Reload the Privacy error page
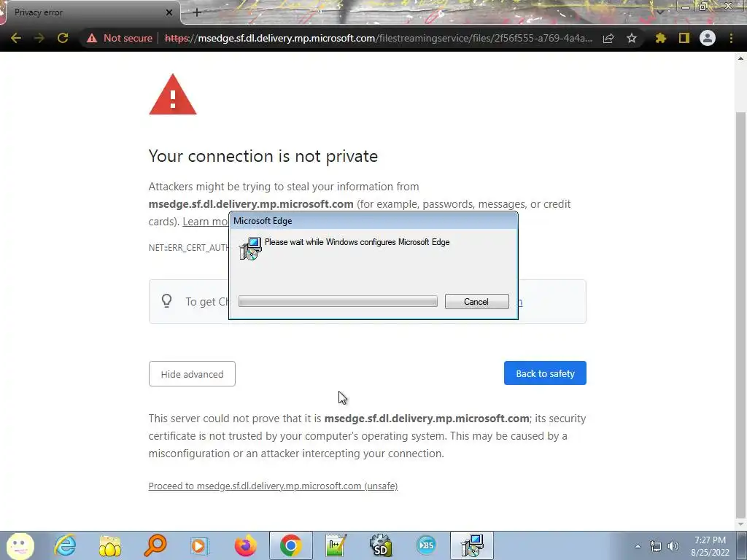The height and width of the screenshot is (560, 747). [x=63, y=38]
